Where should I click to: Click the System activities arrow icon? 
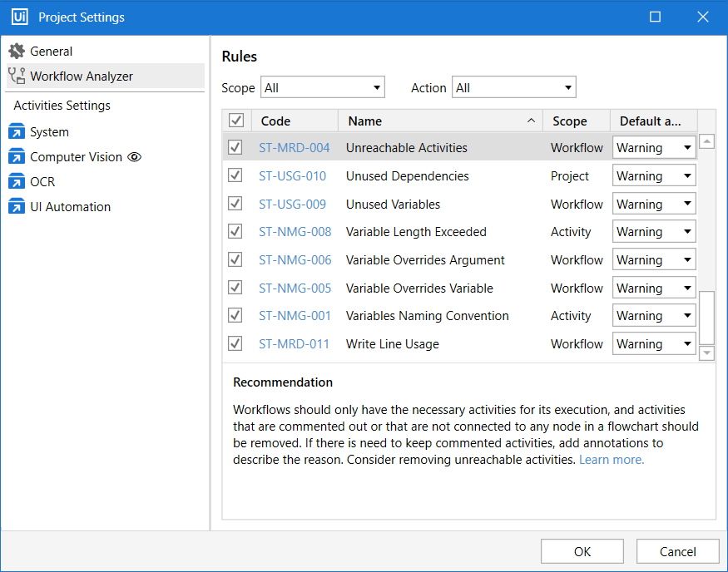coord(17,132)
